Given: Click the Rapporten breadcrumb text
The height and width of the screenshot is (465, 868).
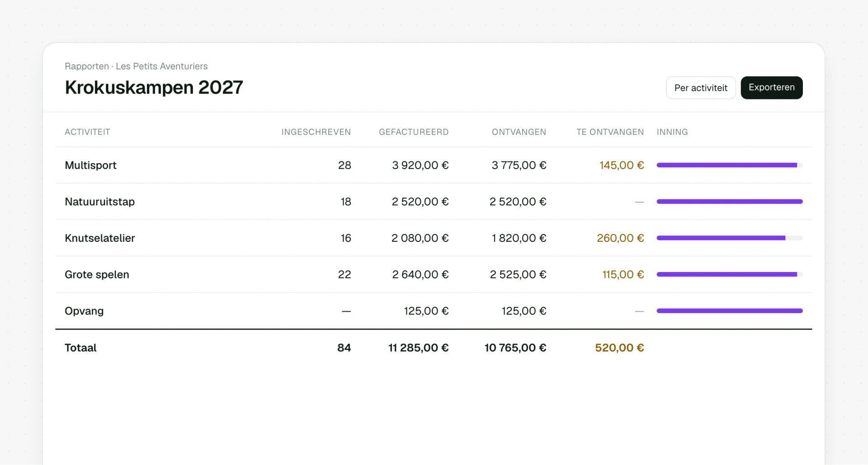Looking at the screenshot, I should [87, 66].
